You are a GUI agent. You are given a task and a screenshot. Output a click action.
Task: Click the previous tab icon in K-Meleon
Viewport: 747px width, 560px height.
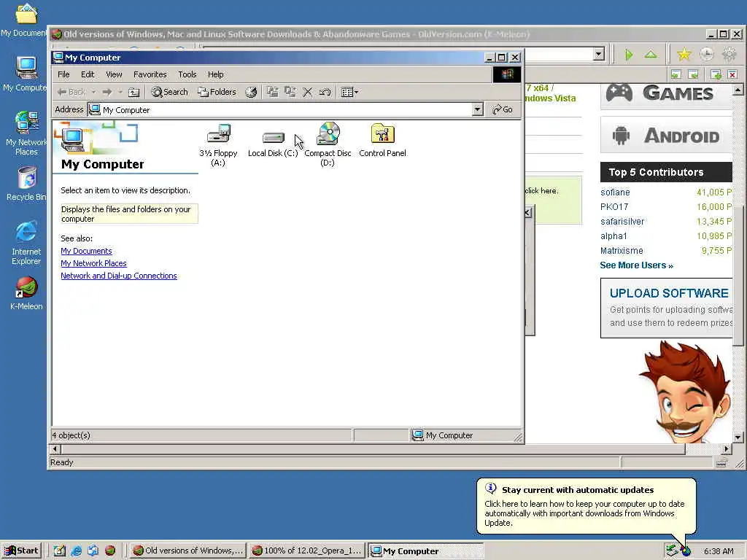(x=676, y=74)
